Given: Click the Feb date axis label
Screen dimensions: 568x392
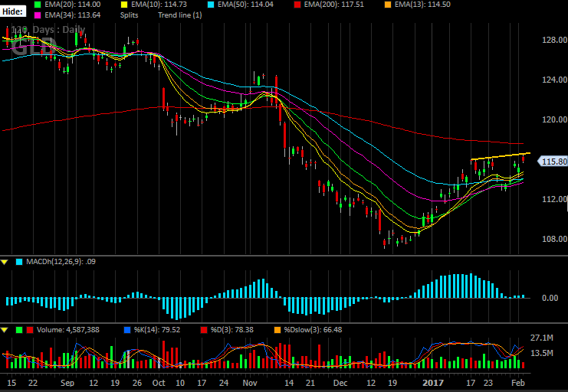Looking at the screenshot, I should click(518, 383).
